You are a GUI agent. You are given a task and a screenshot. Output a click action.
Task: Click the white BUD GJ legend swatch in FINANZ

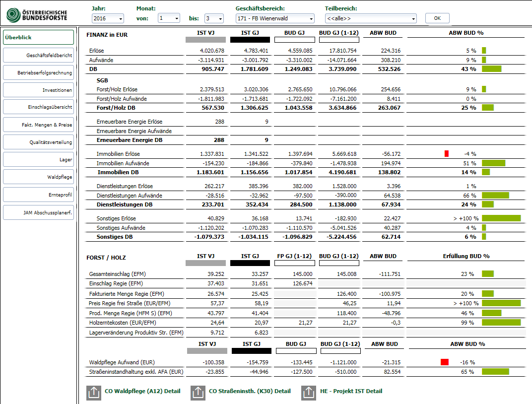[x=294, y=40]
